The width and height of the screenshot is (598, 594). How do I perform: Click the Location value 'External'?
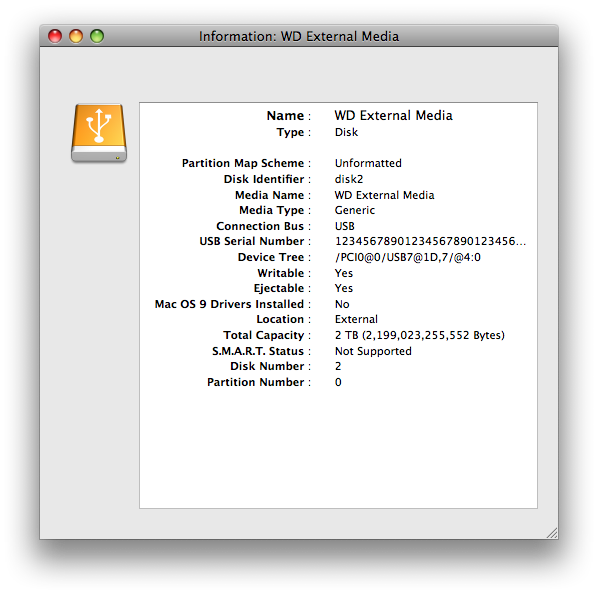[356, 319]
